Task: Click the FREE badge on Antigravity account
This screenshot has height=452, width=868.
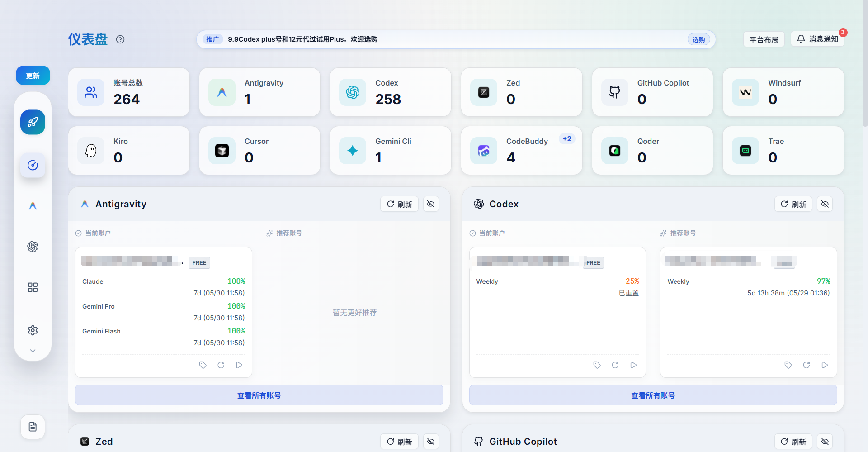Action: tap(199, 263)
